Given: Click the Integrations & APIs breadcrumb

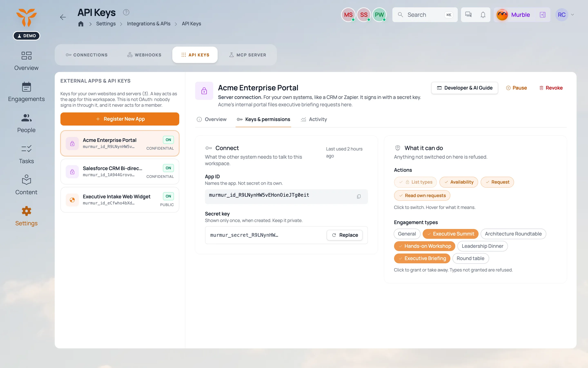Looking at the screenshot, I should 148,24.
